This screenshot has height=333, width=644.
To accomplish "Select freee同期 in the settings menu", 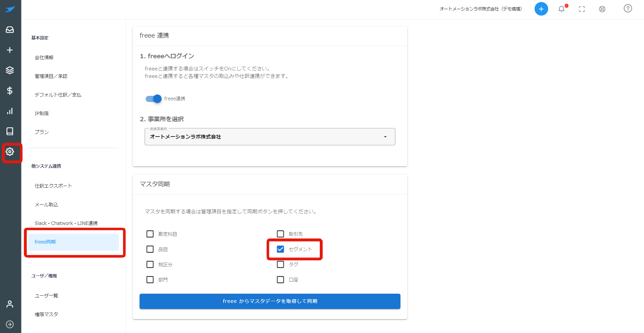I will 74,242.
